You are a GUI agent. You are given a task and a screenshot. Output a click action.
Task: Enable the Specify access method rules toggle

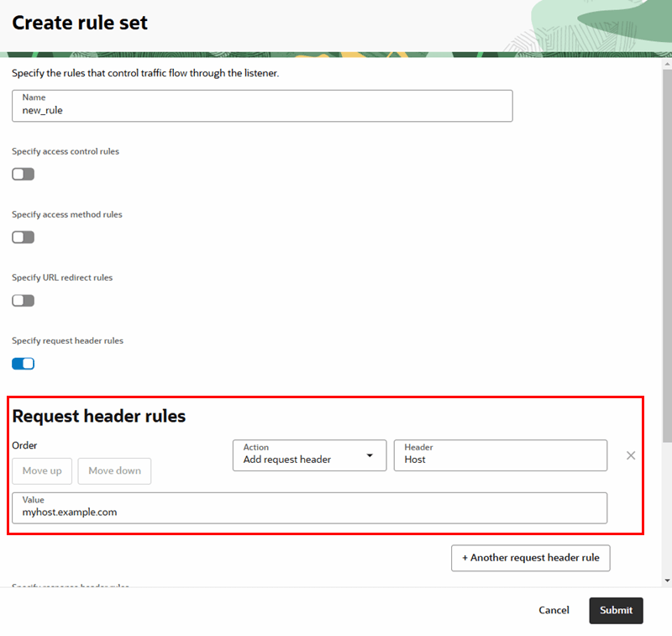click(x=23, y=237)
